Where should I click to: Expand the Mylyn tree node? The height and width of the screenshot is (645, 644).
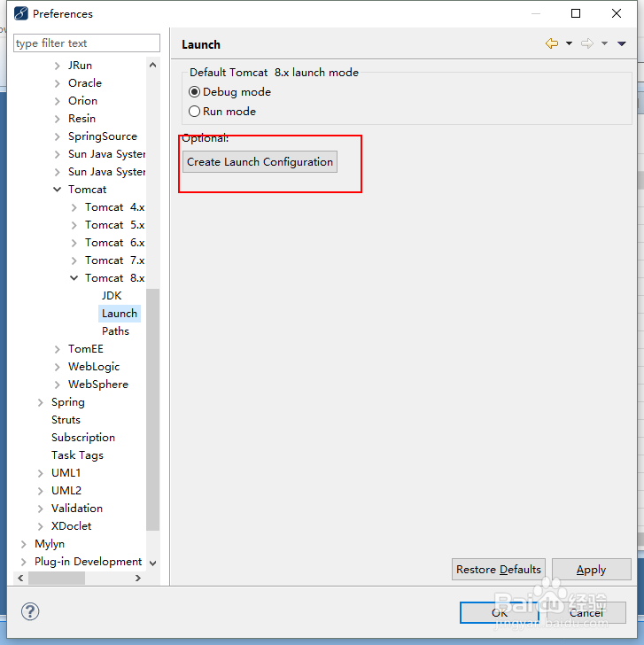pos(23,544)
